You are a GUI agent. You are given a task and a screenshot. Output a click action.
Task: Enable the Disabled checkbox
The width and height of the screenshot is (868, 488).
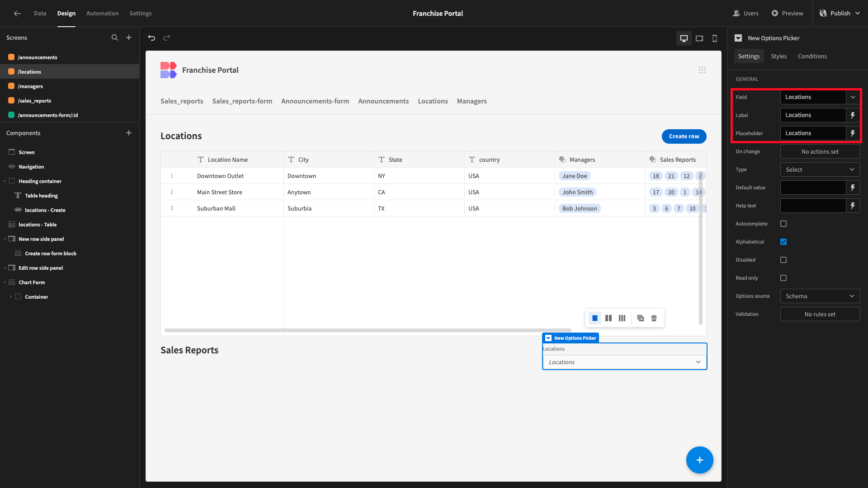coord(783,260)
